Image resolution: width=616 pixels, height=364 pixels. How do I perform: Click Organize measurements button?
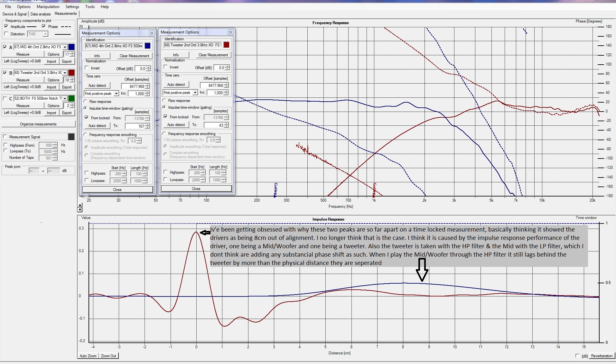[x=38, y=124]
